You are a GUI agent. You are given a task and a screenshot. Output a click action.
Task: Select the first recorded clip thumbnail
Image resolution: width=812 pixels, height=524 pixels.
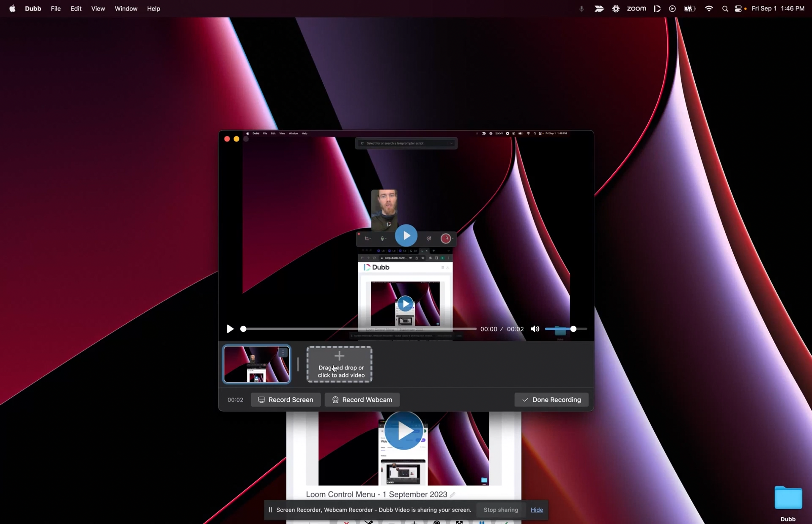click(x=256, y=364)
